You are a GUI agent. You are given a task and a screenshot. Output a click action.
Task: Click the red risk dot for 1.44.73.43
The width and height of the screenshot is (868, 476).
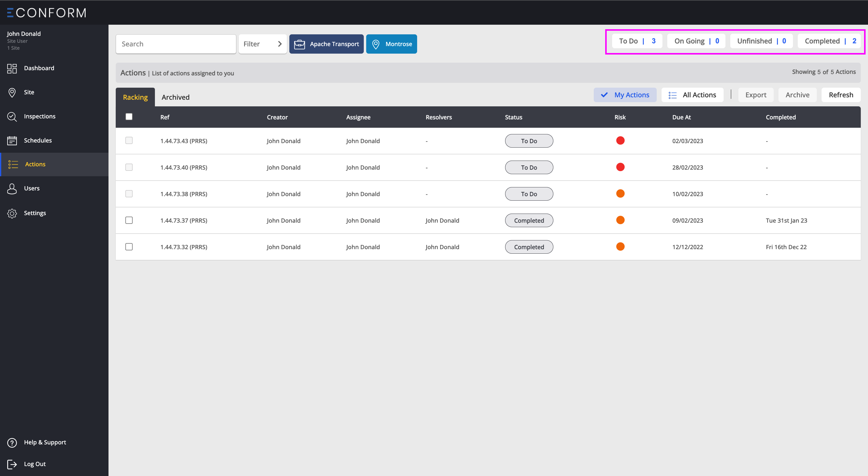620,140
